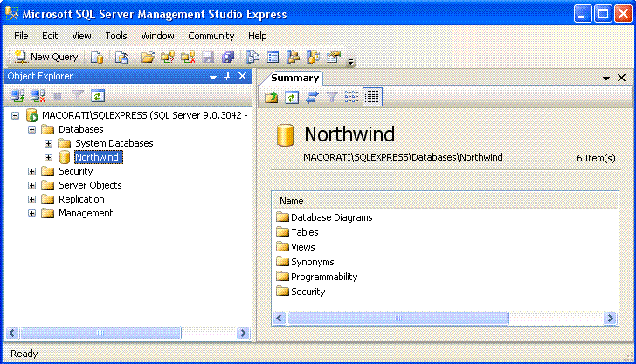Screen dimensions: 636x364
Task: Open the Window menu
Action: (157, 36)
